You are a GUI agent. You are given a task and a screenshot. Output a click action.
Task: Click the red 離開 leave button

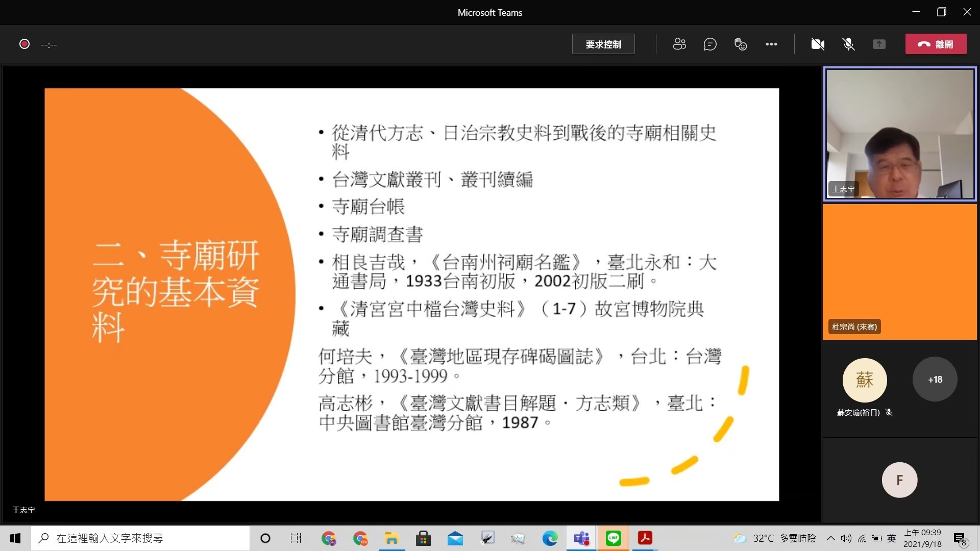tap(936, 44)
